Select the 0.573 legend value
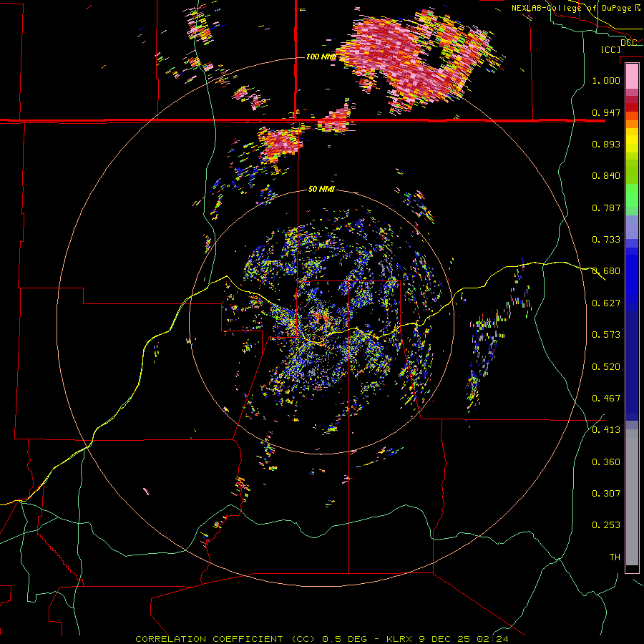The height and width of the screenshot is (644, 644). [606, 335]
